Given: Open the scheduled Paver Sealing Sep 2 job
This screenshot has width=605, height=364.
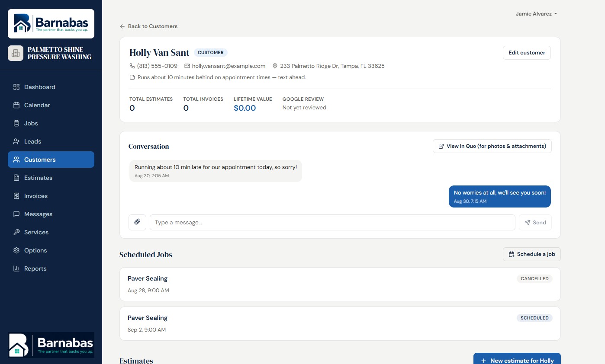Looking at the screenshot, I should [x=340, y=323].
